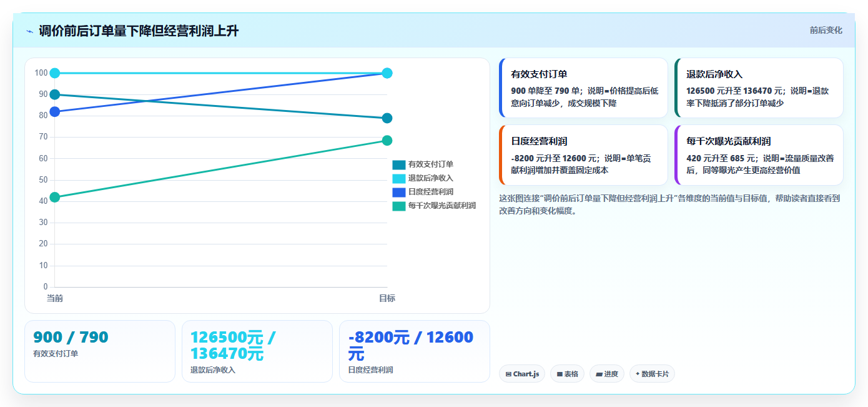Click legend label 退款后净收入
Viewport: 868px width, 407px height.
[x=431, y=178]
